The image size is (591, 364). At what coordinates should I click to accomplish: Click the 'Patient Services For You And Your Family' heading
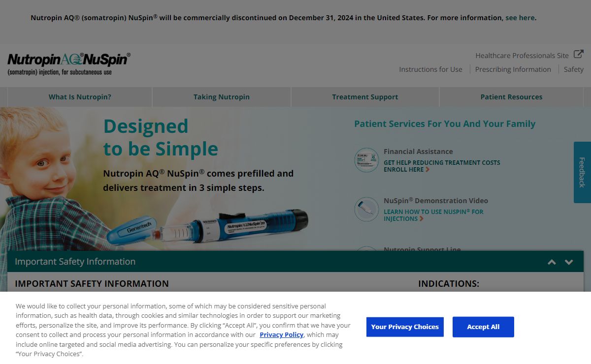click(x=445, y=124)
